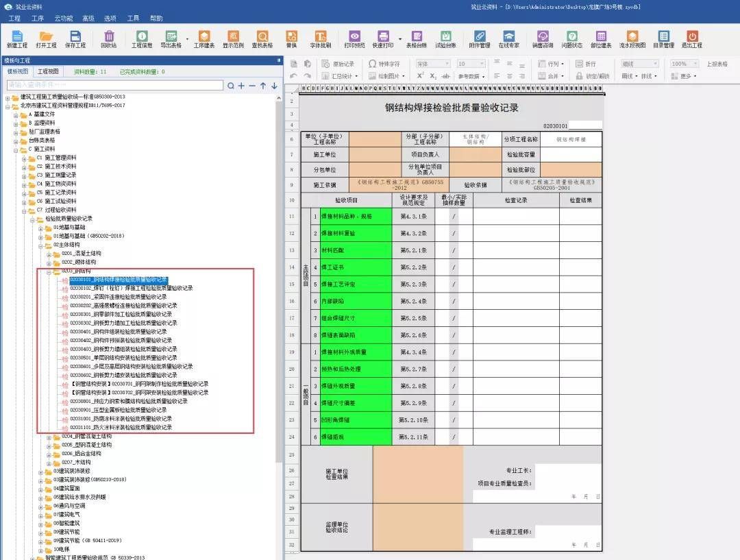Toggle superscript X² formatting

420,75
